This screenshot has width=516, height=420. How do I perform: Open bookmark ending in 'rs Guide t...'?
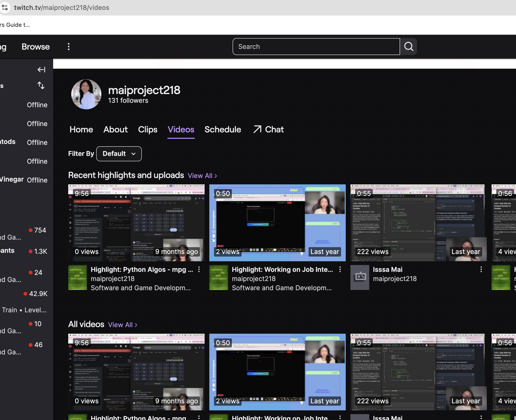point(15,25)
